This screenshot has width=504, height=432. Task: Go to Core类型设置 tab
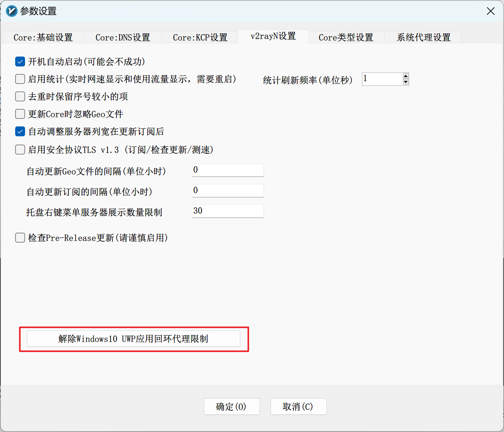pos(346,38)
